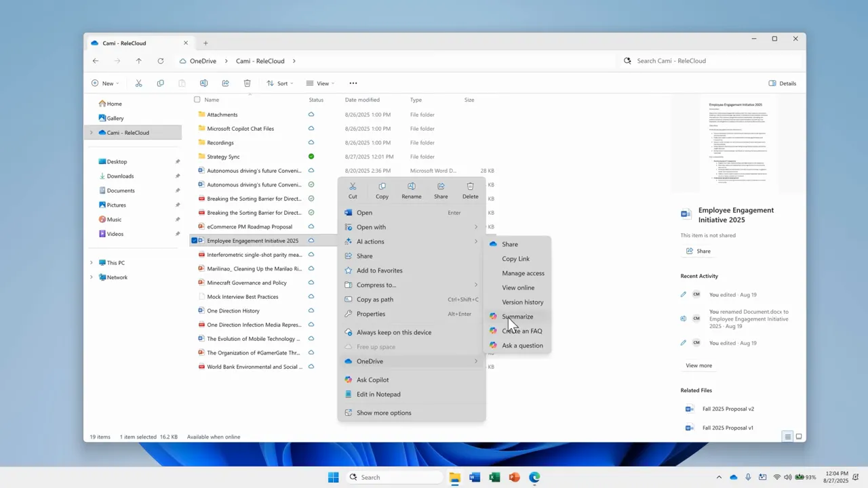The width and height of the screenshot is (868, 488).
Task: Refresh the folder view
Action: point(160,61)
